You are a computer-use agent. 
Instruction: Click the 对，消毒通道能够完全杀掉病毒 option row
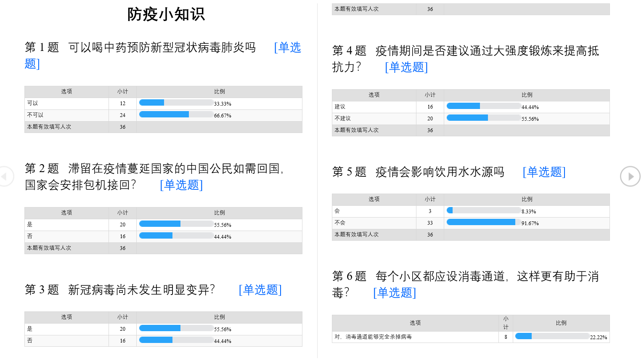(471, 337)
